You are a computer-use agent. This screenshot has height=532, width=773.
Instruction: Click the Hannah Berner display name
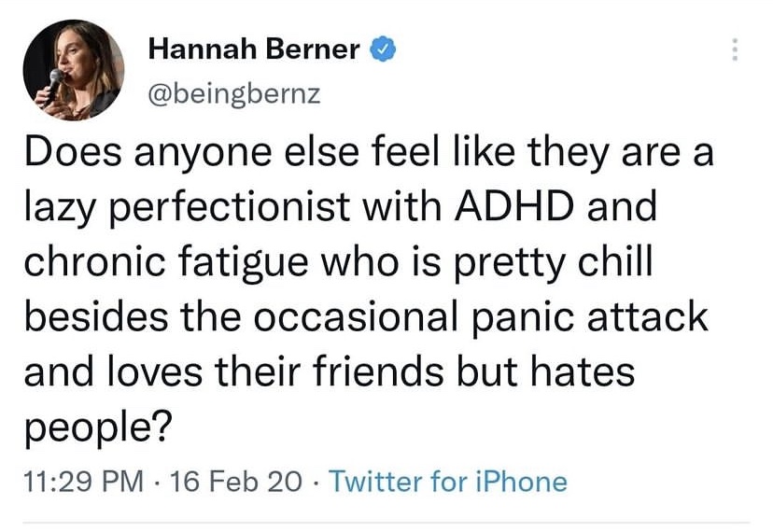pyautogui.click(x=253, y=49)
